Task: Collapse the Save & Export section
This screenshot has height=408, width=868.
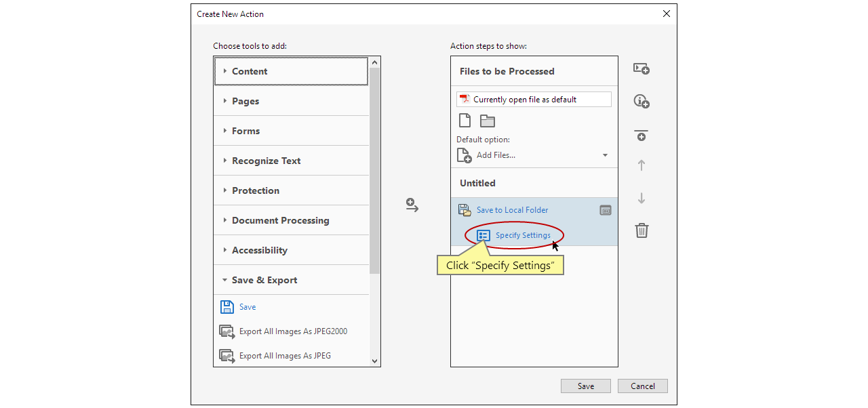Action: coord(263,279)
